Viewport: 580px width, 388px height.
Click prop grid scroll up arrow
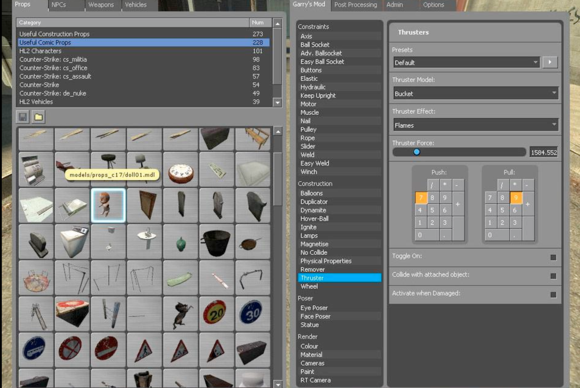(x=278, y=131)
